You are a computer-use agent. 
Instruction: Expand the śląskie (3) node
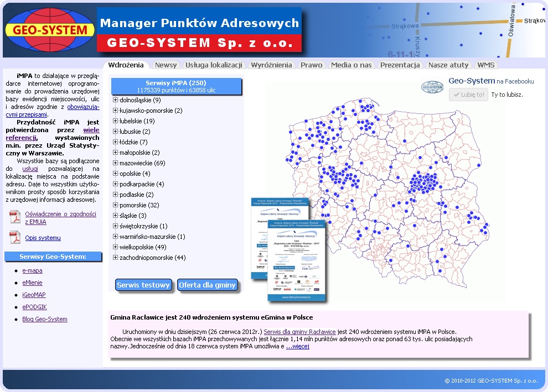pos(115,216)
